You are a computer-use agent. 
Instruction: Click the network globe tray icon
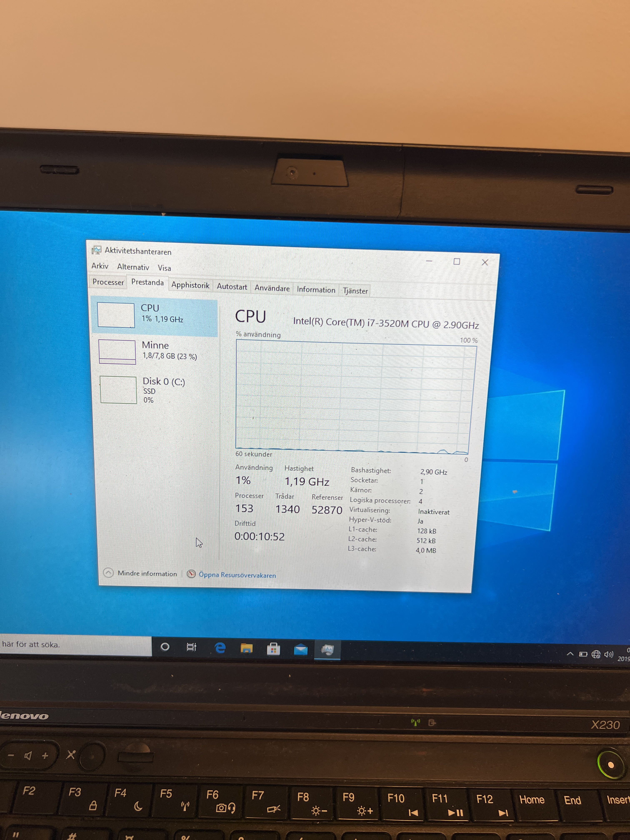tap(596, 654)
